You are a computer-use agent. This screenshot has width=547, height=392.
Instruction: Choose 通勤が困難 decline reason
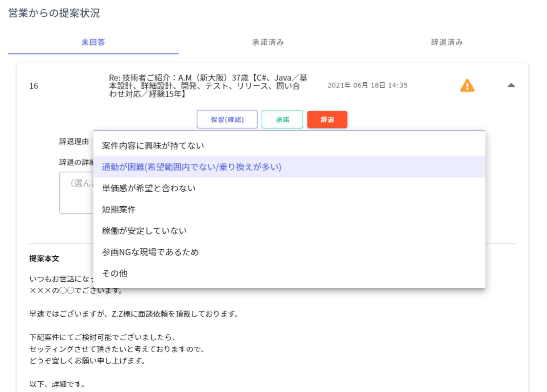click(289, 167)
